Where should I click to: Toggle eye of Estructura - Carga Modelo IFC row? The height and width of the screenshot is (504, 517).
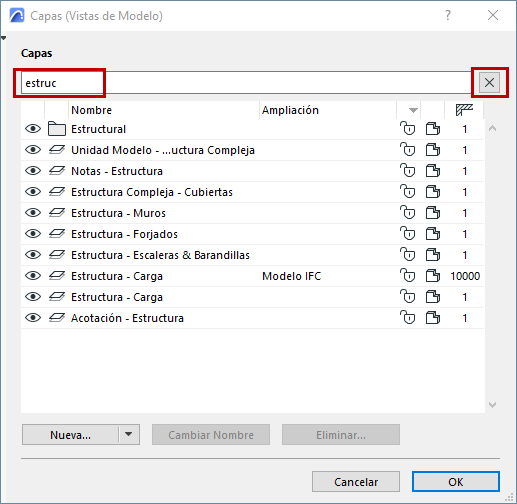click(33, 276)
